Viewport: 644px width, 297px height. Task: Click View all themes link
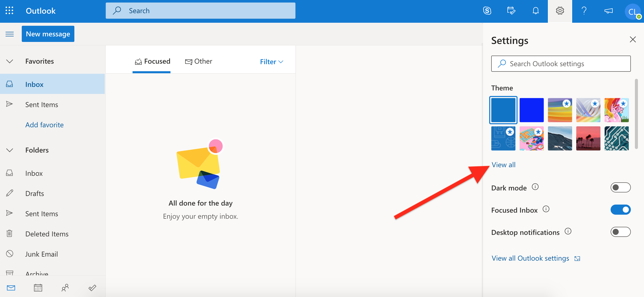click(503, 164)
